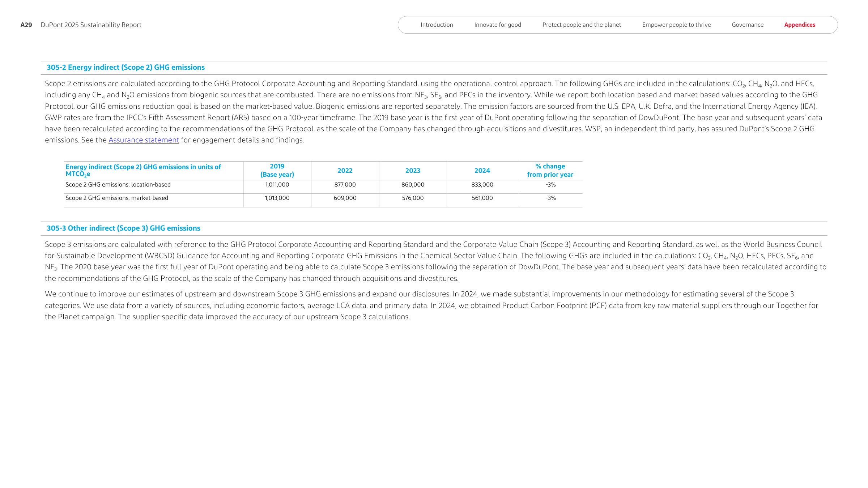Select the 2024 column header

click(x=482, y=171)
